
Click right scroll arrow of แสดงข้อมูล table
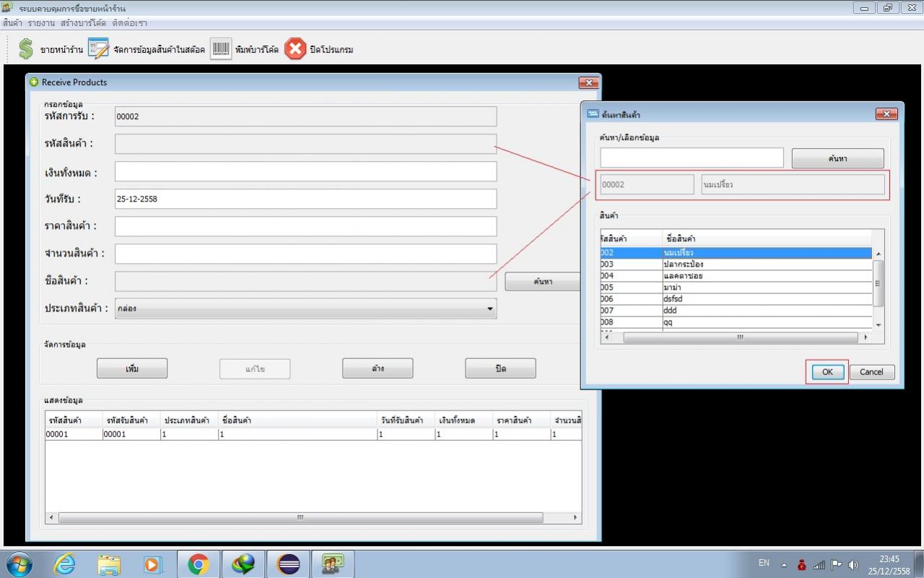(575, 518)
